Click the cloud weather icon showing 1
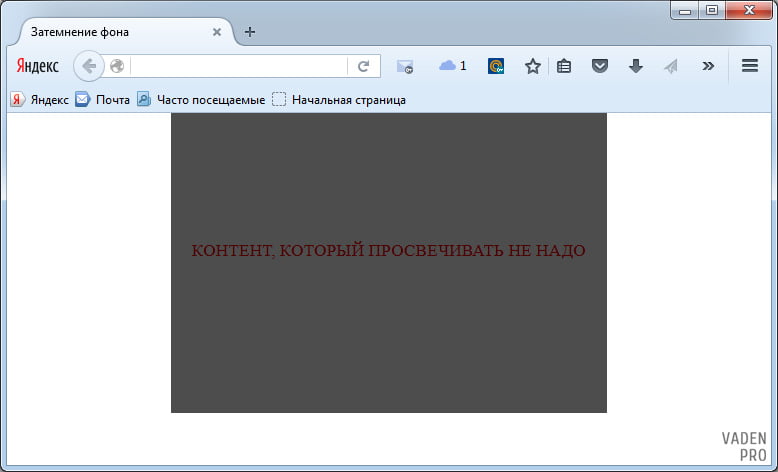Screen dimensions: 778x472 452,66
